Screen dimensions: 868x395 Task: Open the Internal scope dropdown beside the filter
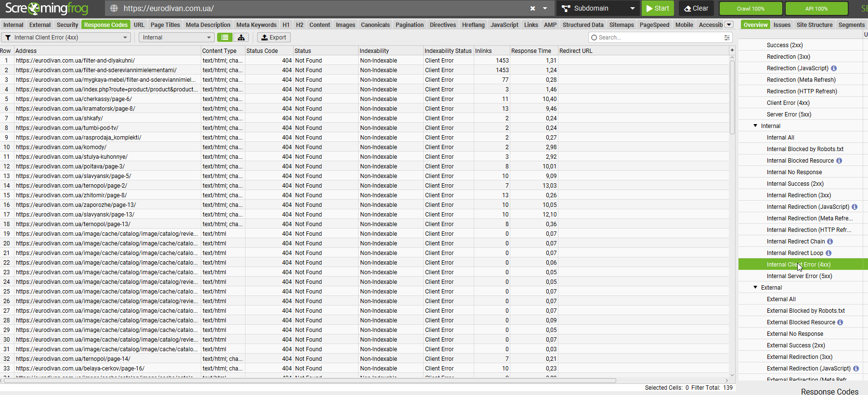click(209, 38)
